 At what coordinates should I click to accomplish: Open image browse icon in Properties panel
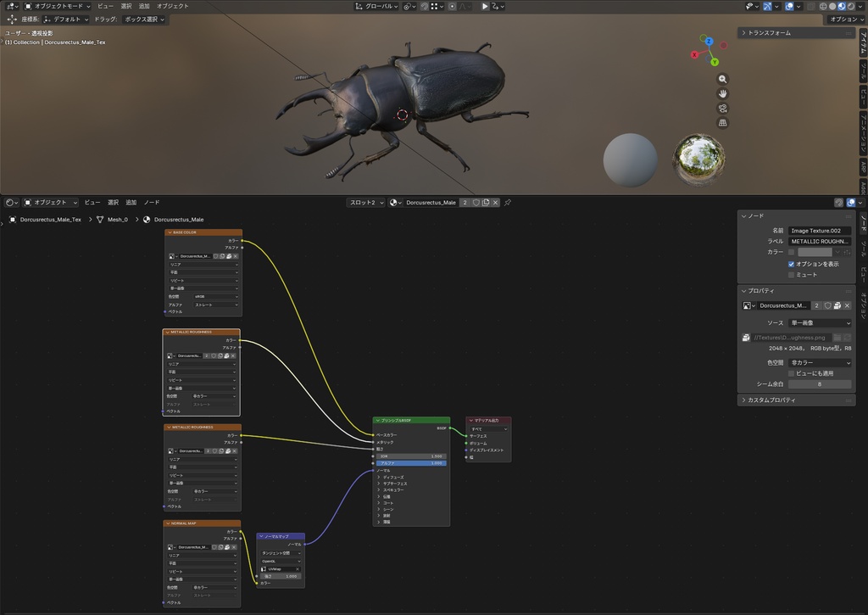(748, 305)
